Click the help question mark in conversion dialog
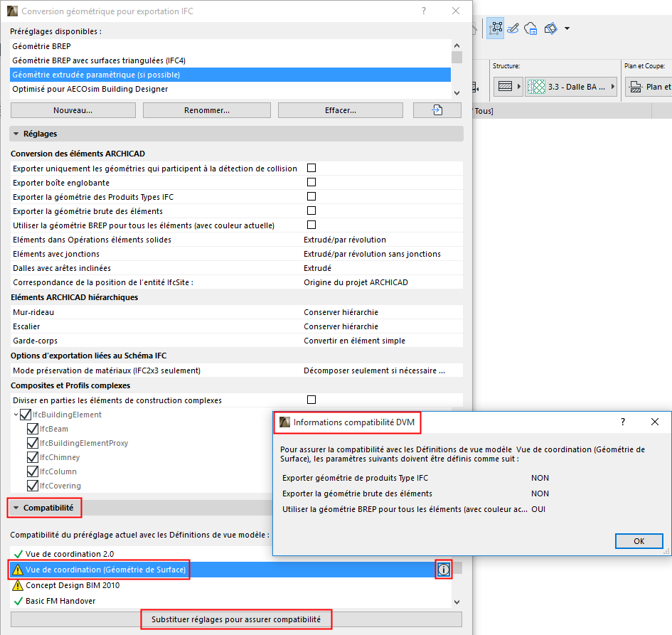The image size is (672, 635). click(424, 11)
